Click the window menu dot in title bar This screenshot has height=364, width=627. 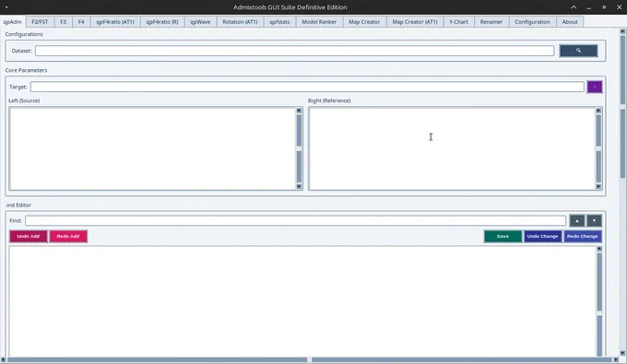coord(6,7)
